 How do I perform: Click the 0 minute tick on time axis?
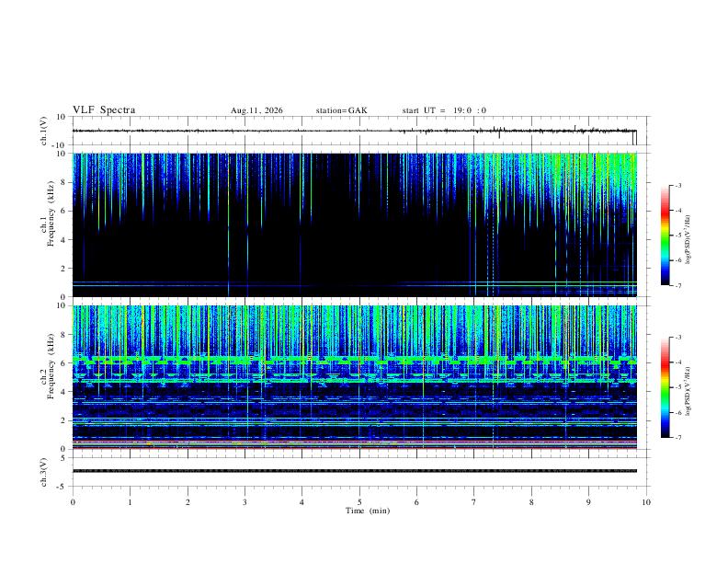pos(73,502)
